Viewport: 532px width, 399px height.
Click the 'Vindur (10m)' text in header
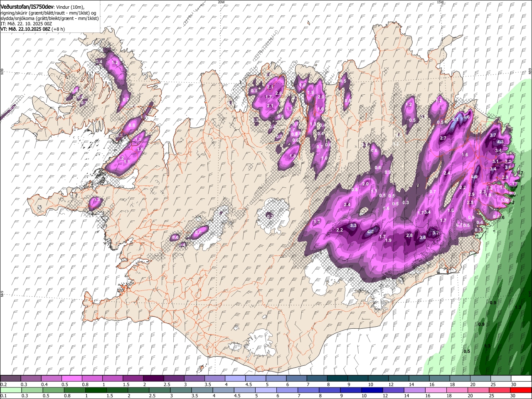(x=70, y=7)
